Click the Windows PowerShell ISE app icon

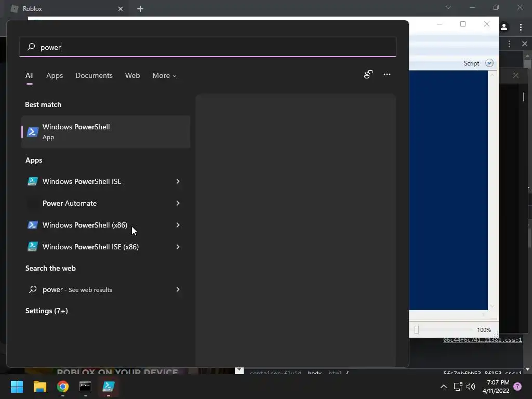coord(33,181)
